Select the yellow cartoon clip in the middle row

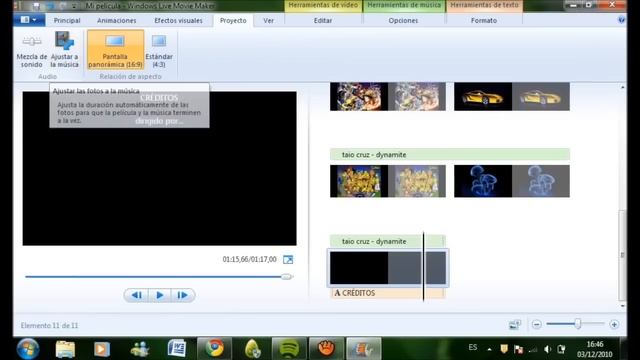click(x=388, y=181)
